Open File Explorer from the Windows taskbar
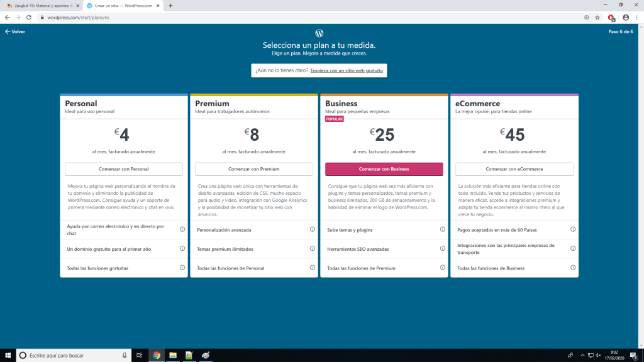 173,355
